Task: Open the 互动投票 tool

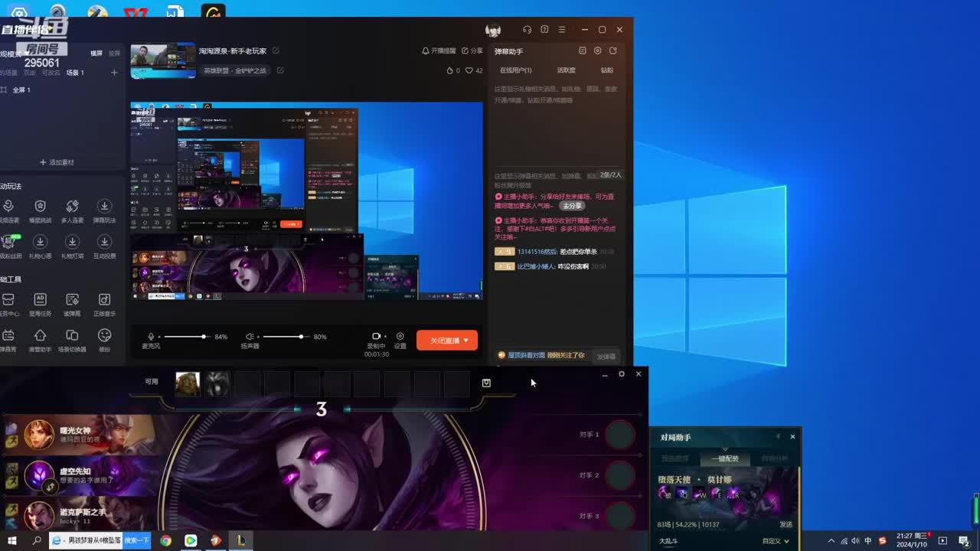Action: (x=104, y=246)
